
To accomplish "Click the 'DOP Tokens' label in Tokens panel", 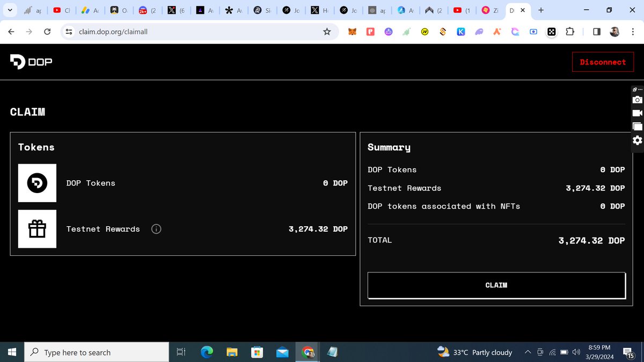I will point(91,183).
